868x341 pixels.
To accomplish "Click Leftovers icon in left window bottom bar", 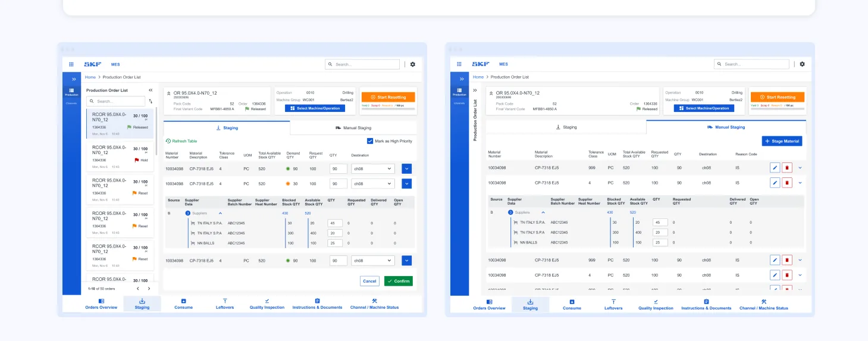I will pyautogui.click(x=225, y=301).
